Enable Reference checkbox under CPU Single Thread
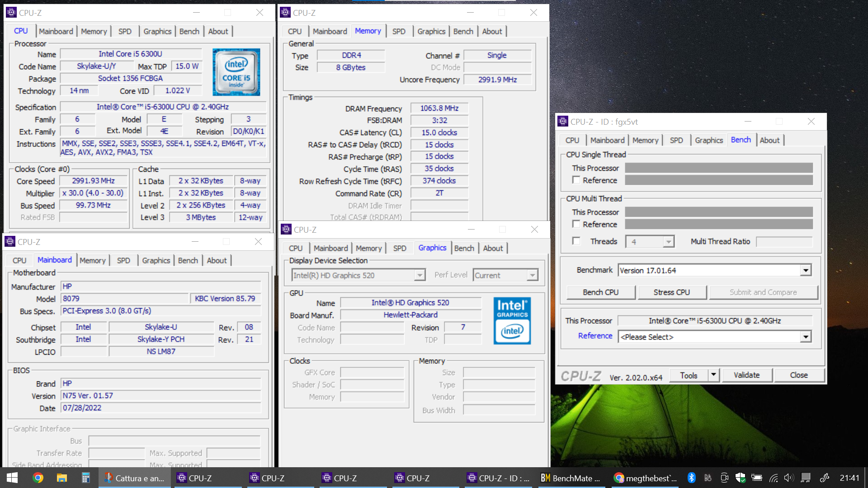This screenshot has height=488, width=868. 576,180
